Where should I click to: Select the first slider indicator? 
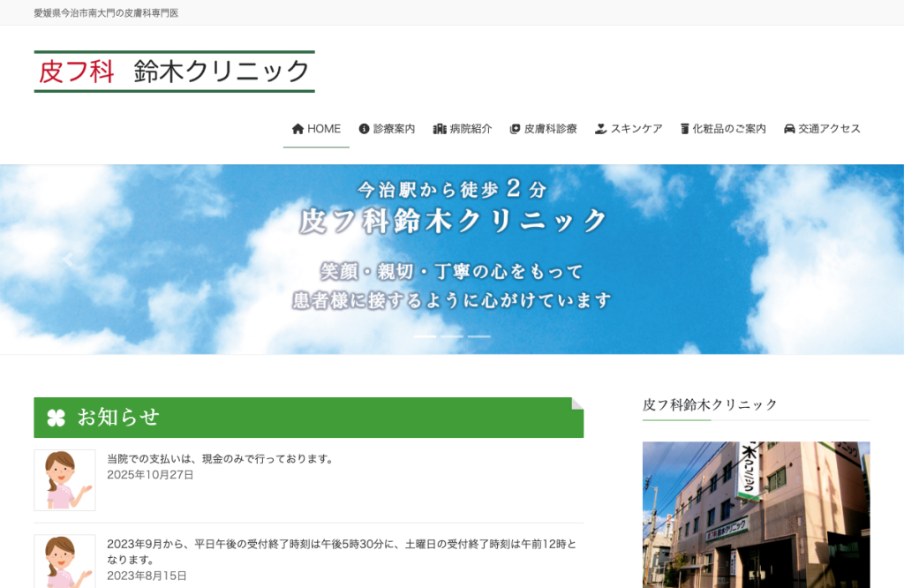tap(425, 336)
